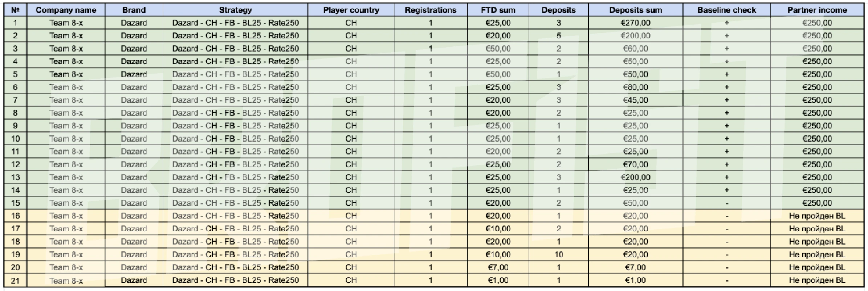The image size is (868, 291).
Task: Select the Brand column header
Action: point(134,10)
